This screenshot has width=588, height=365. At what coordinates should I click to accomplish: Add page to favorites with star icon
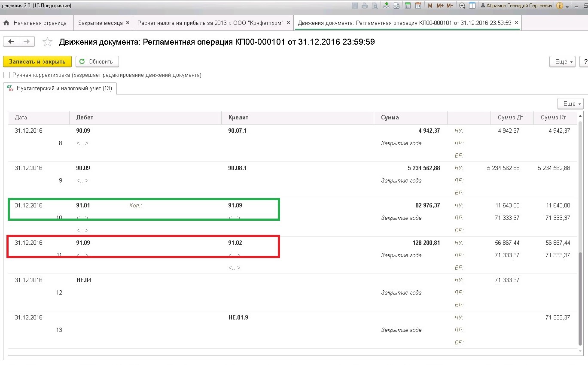coord(48,42)
